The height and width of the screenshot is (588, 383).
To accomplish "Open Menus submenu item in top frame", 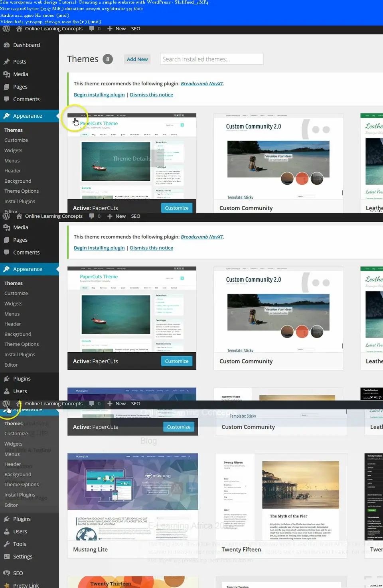I will (x=12, y=161).
